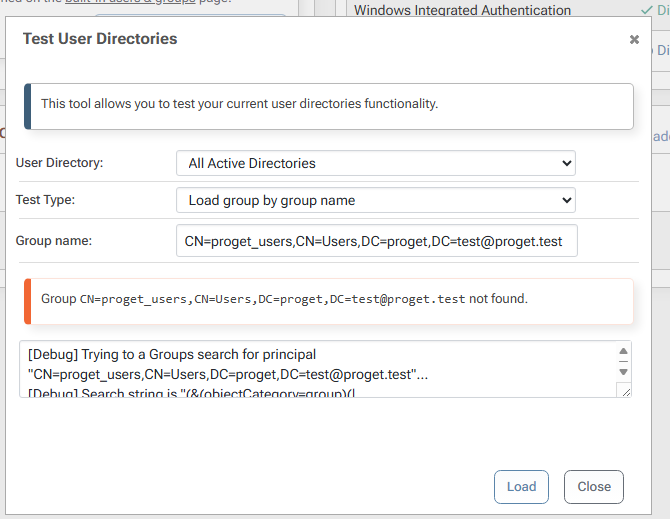Click the chevron arrow of Test Type dropdown
The height and width of the screenshot is (519, 670).
(566, 200)
